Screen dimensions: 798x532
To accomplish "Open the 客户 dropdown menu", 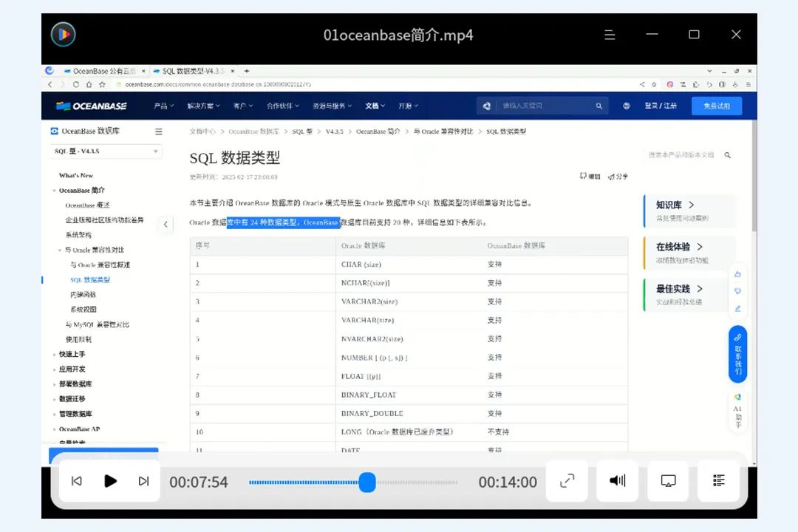I will [243, 106].
